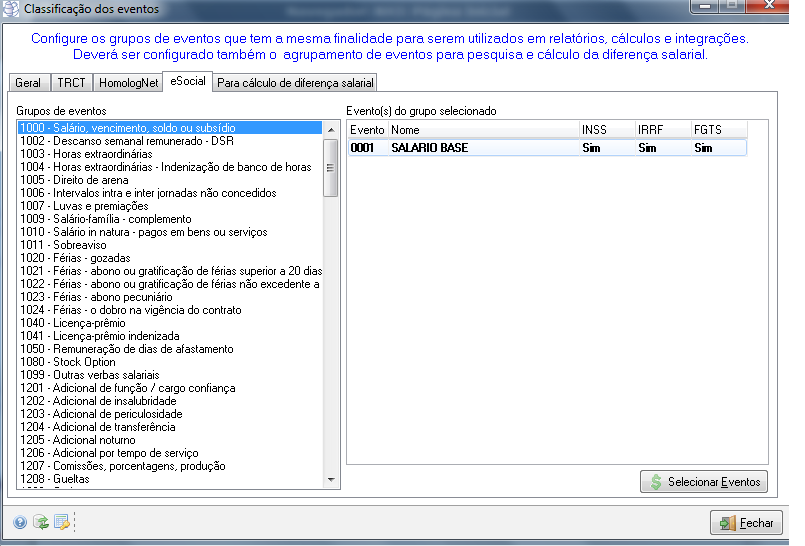The width and height of the screenshot is (805, 546).
Task: Click the table with key permissions icon
Action: 62,522
